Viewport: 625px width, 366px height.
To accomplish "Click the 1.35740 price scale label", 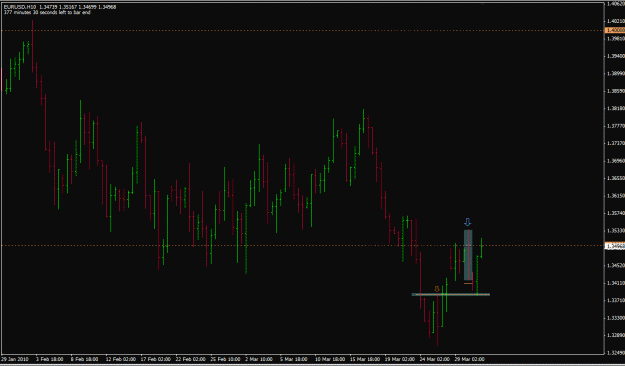I will [x=615, y=213].
